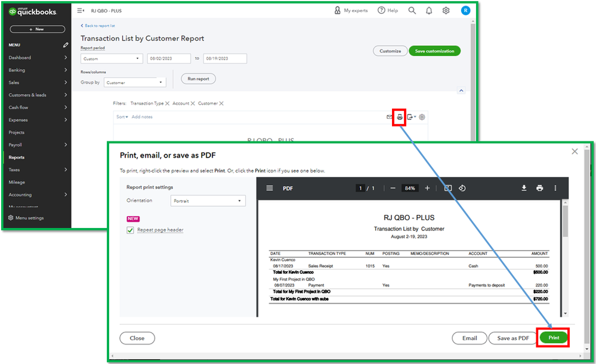Viewport: 596px width, 364px height.
Task: Click the end date field 08/19/2023
Action: point(225,58)
